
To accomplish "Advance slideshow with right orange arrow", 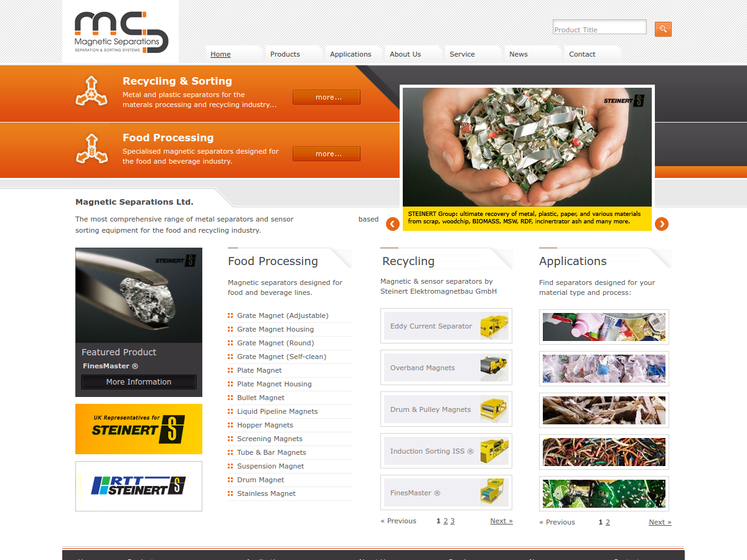I will point(662,224).
